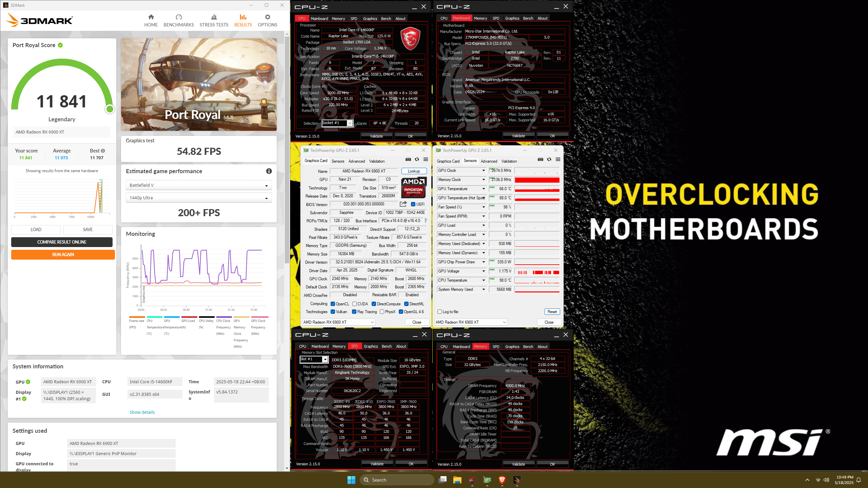The height and width of the screenshot is (488, 868).
Task: Click the GPU-Z icon on the taskbar
Action: [487, 480]
